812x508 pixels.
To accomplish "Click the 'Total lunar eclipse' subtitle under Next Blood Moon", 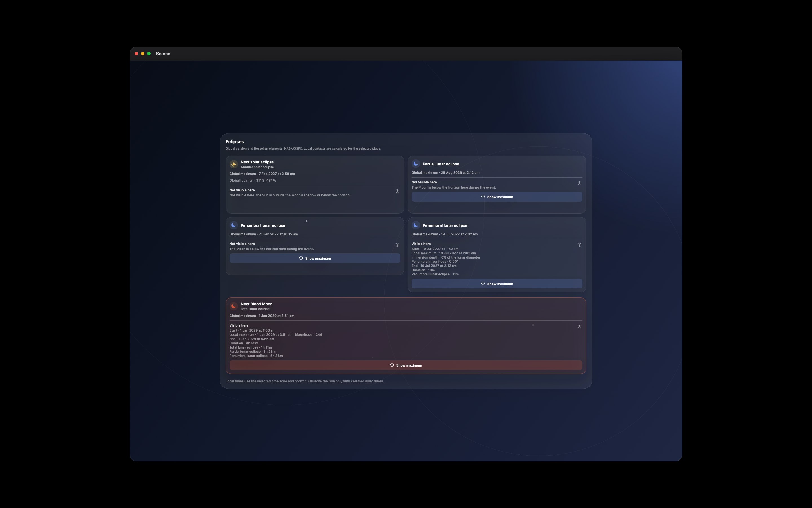I will tap(255, 309).
